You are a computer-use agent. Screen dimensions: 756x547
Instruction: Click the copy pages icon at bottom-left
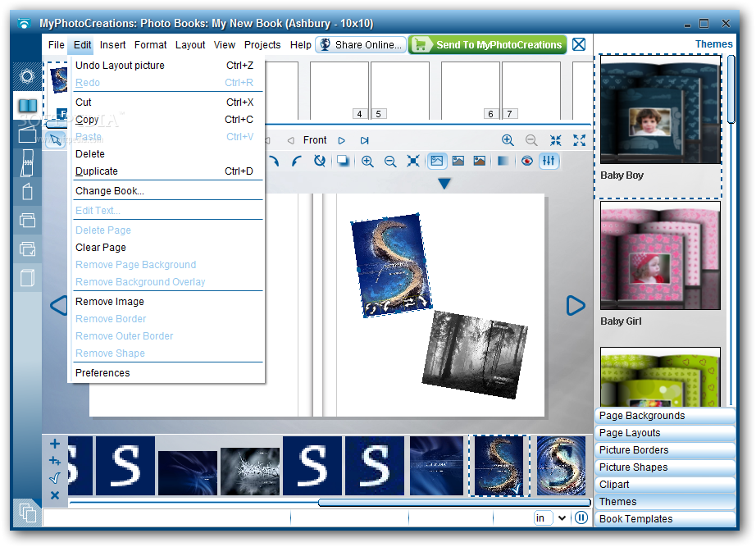(x=28, y=513)
